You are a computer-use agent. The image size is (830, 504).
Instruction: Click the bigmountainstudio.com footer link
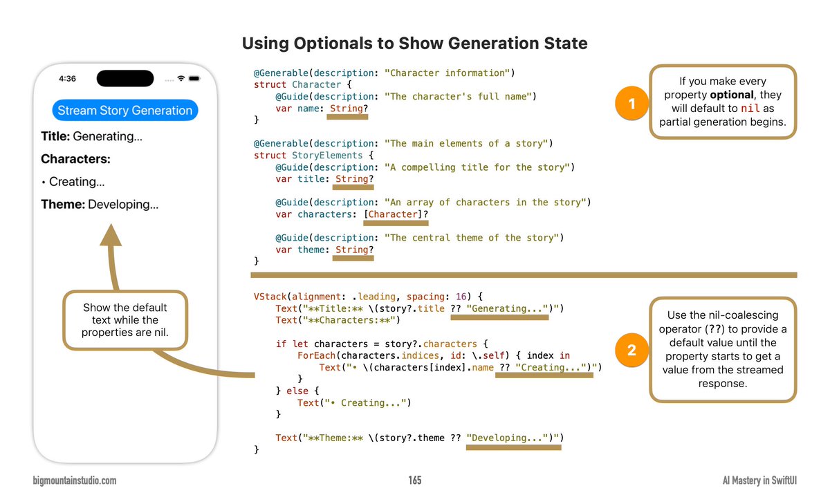tap(75, 480)
